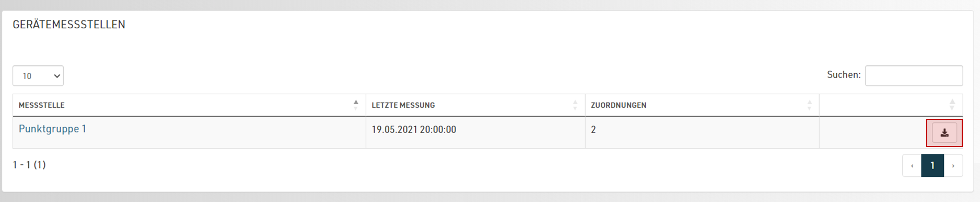Click the date 19.05.2021 20:00:00 cell

click(414, 129)
